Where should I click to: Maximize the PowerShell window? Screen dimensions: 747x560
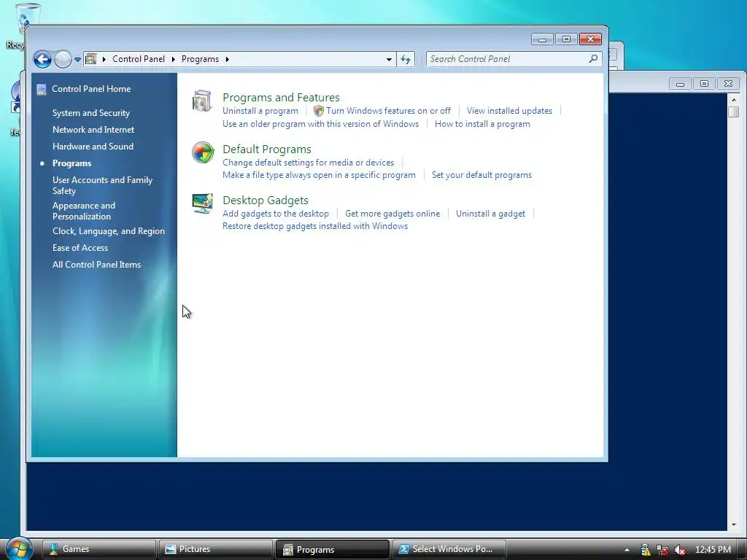704,84
